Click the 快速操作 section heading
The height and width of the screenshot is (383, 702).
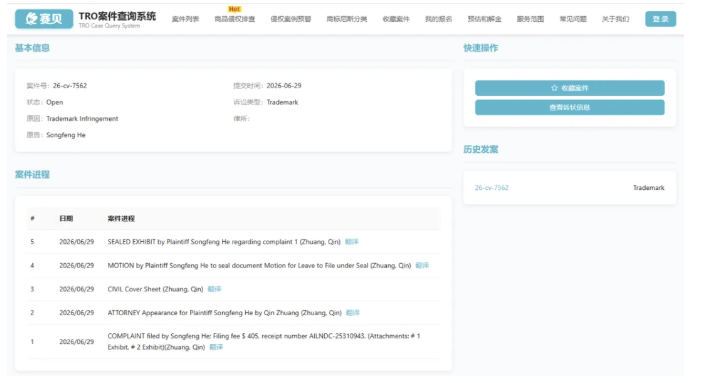point(481,48)
